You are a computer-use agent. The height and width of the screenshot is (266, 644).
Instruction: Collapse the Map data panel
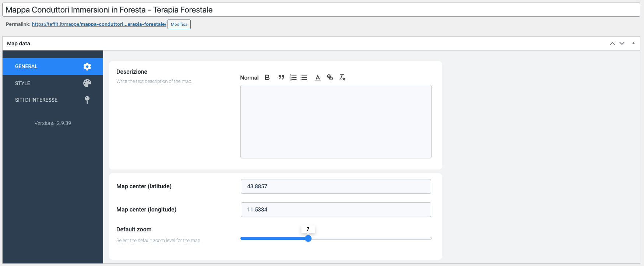tap(633, 43)
